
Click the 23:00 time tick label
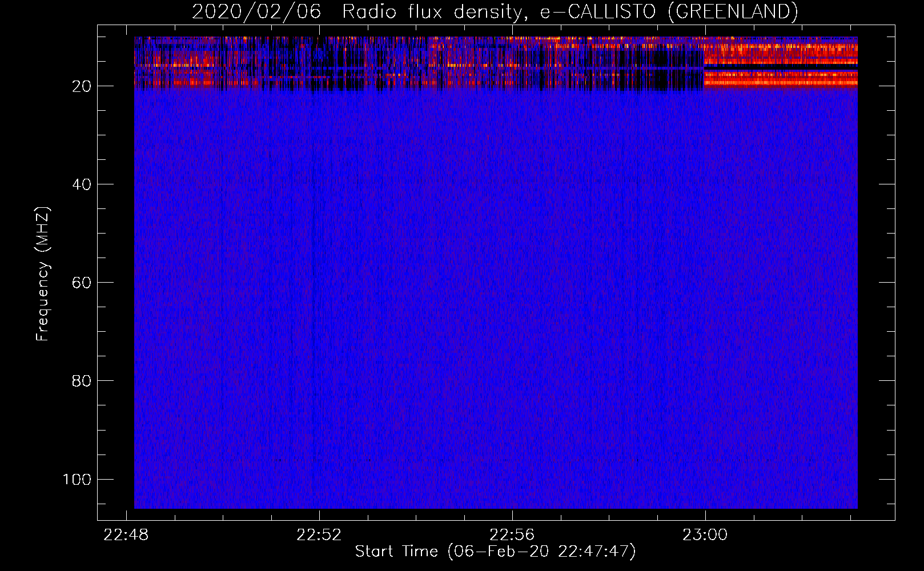tap(705, 534)
